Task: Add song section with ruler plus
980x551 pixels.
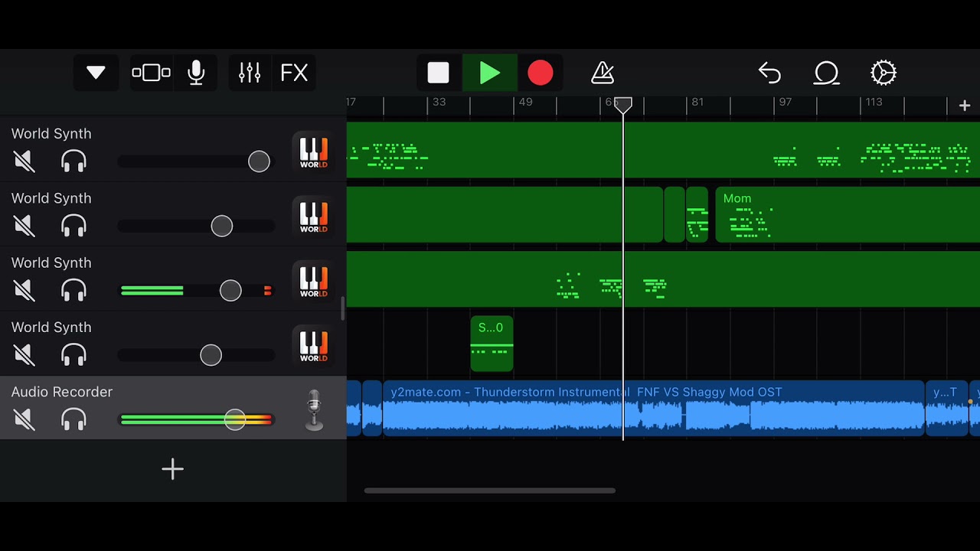Action: coord(965,106)
